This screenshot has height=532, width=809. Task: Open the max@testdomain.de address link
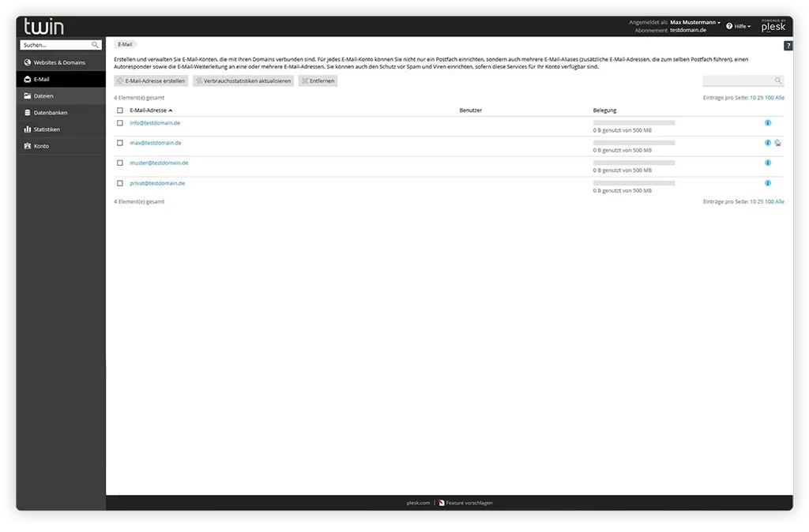click(x=156, y=143)
